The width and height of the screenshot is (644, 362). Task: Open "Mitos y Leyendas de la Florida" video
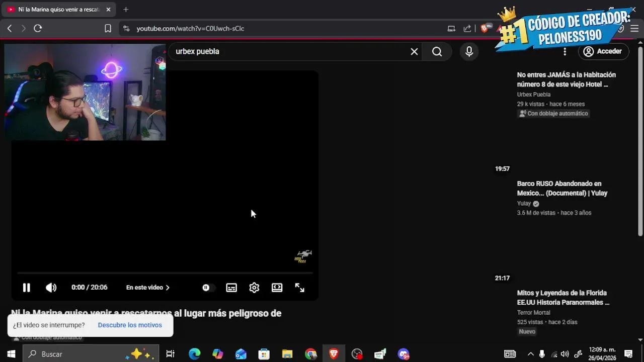(563, 298)
